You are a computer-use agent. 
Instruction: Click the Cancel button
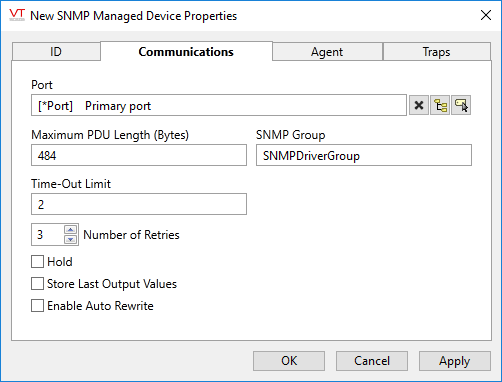pyautogui.click(x=372, y=361)
